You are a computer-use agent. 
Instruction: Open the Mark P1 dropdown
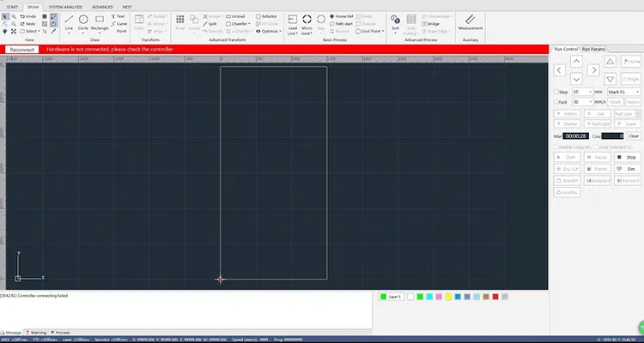(623, 91)
